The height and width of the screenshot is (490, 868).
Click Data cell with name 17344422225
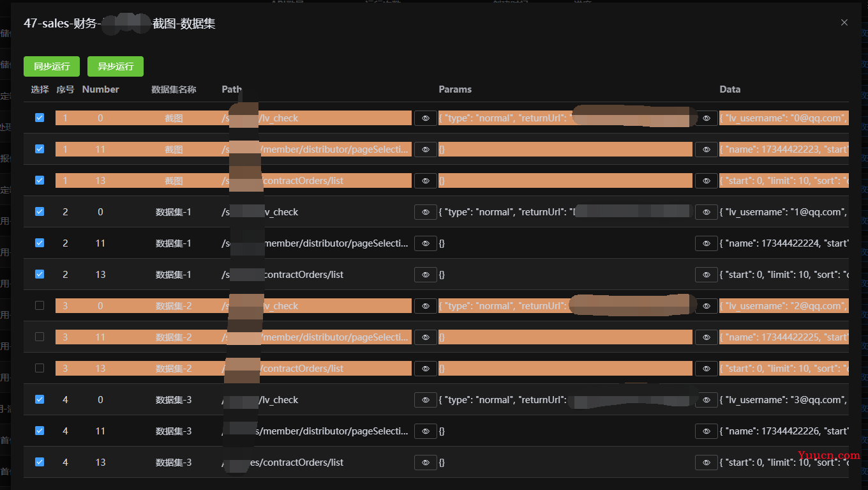tap(784, 337)
